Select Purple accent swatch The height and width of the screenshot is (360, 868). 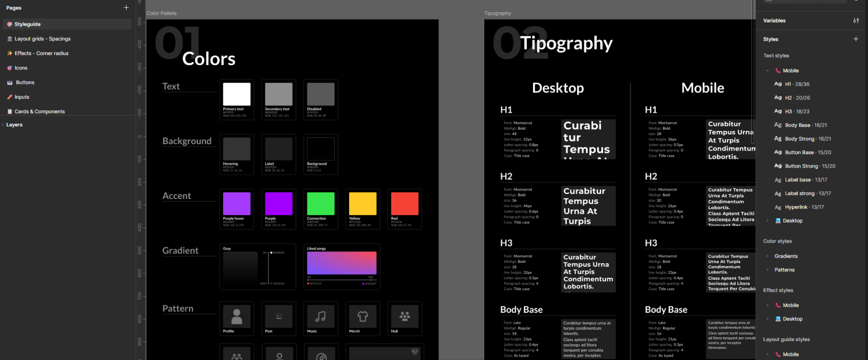tap(278, 204)
